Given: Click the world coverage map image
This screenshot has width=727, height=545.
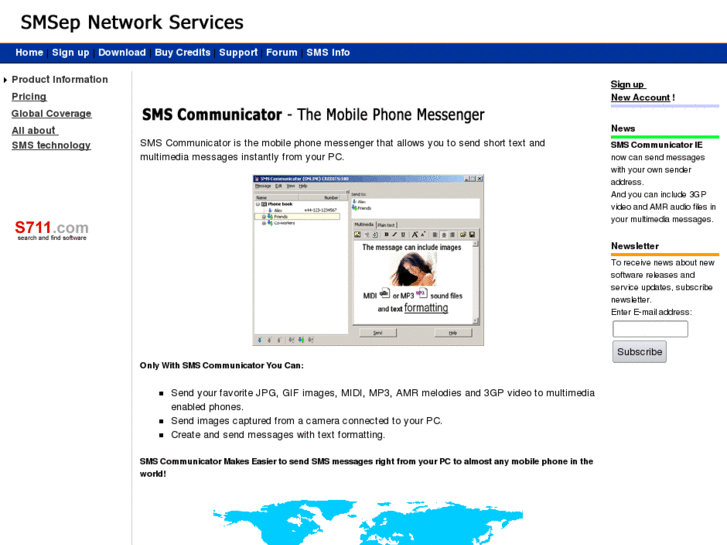Looking at the screenshot, I should coord(368,522).
